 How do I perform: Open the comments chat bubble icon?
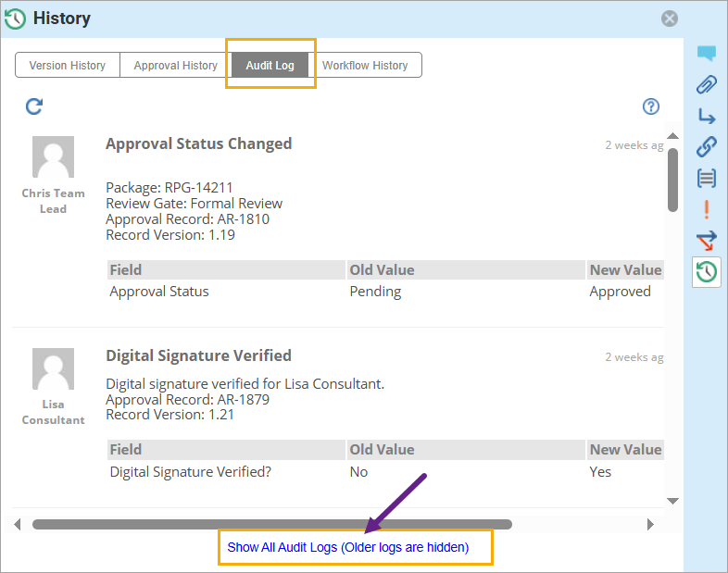[x=707, y=54]
